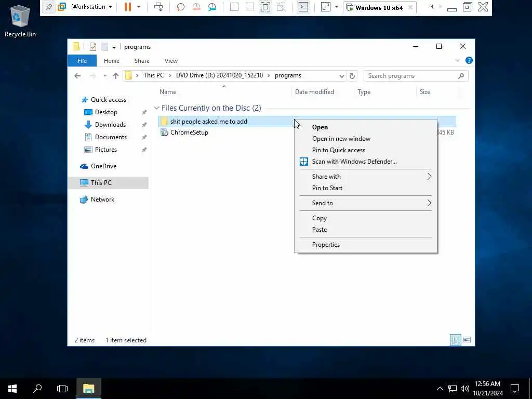Open Downloads in the navigation pane
532x399 pixels.
110,125
